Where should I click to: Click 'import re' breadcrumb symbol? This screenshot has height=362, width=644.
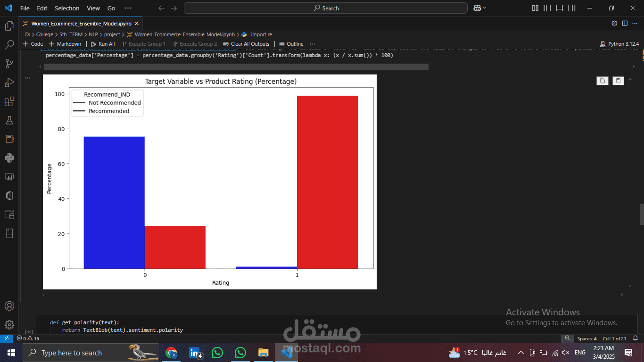[261, 34]
